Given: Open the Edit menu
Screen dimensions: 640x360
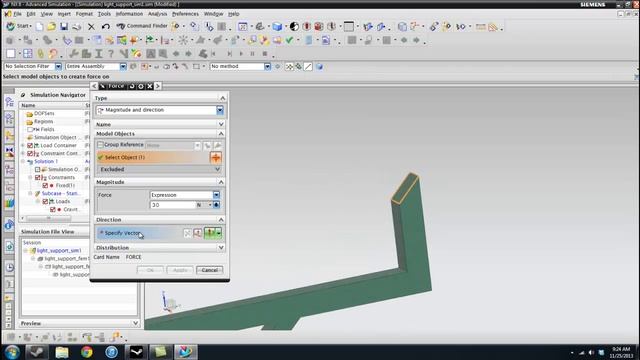Looking at the screenshot, I should click(31, 14).
